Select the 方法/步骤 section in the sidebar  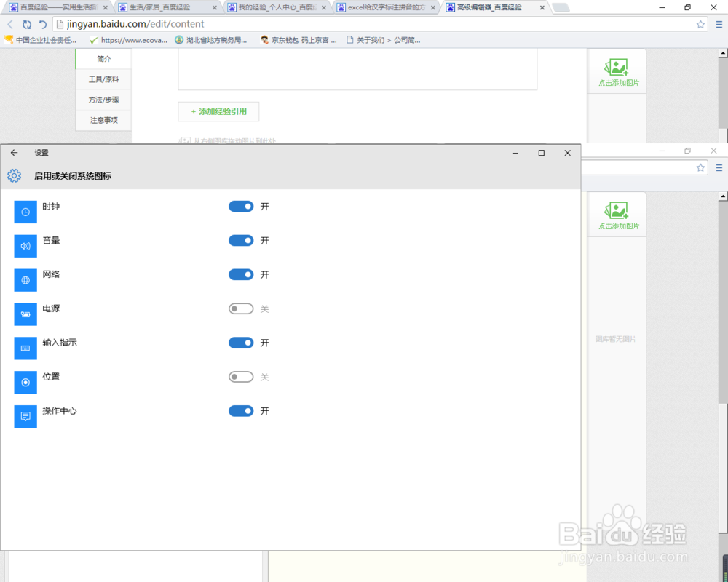[x=103, y=100]
